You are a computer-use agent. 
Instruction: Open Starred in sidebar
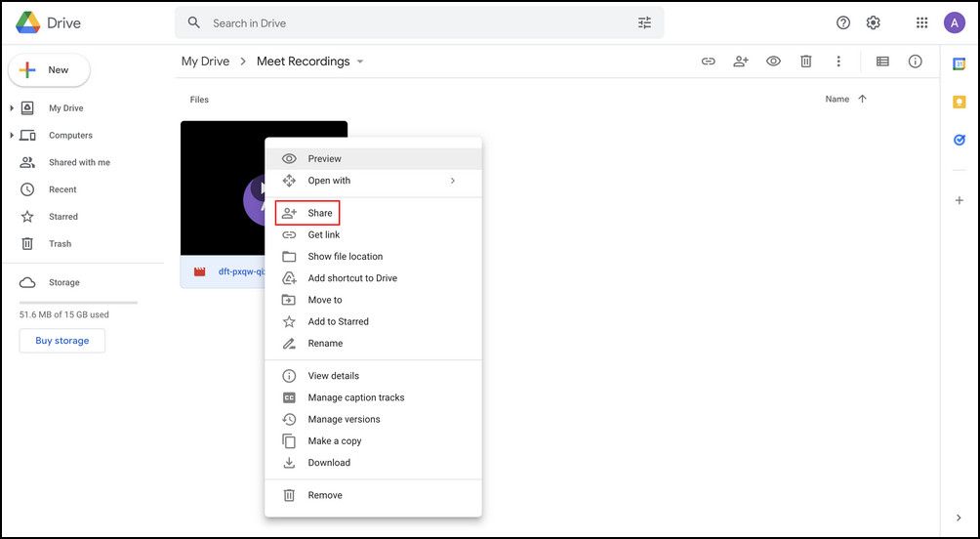point(63,217)
